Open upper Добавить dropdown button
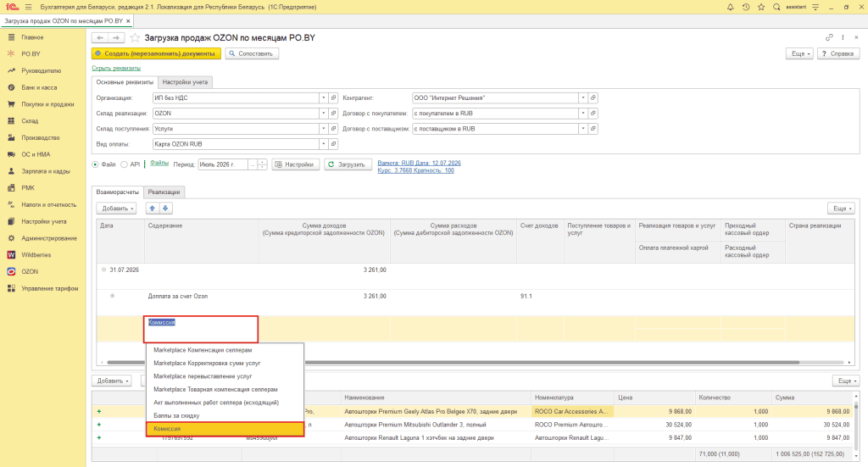 (x=116, y=208)
